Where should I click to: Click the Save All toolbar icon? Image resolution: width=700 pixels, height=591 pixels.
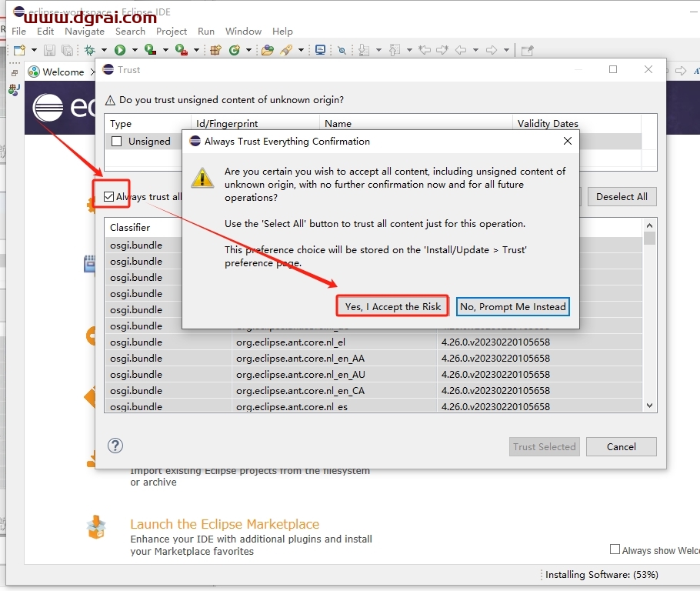coord(67,50)
